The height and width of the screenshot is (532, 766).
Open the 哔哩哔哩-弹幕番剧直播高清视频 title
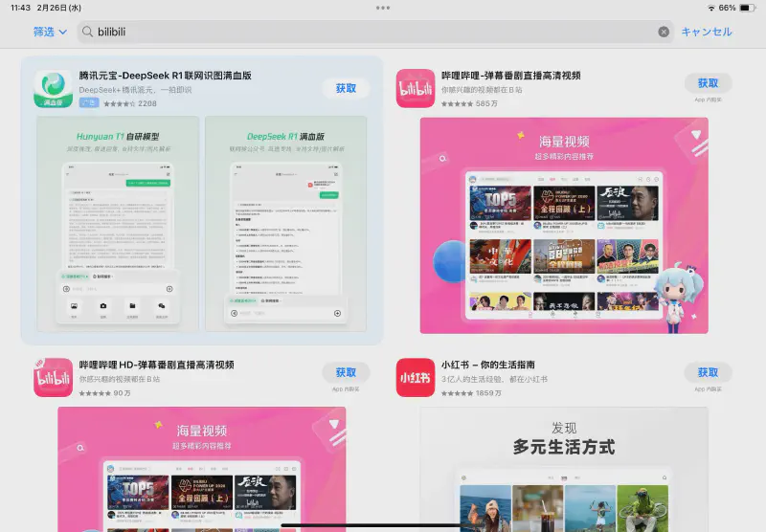tap(510, 76)
